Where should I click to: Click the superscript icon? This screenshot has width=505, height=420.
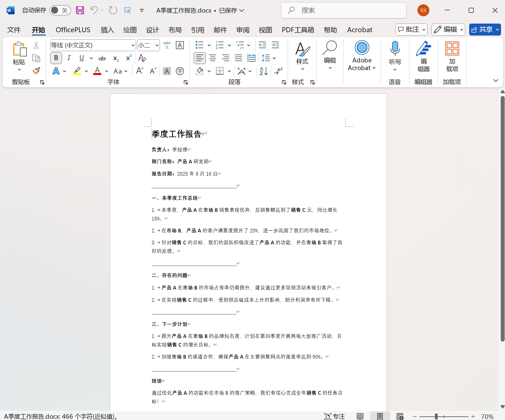(x=128, y=58)
